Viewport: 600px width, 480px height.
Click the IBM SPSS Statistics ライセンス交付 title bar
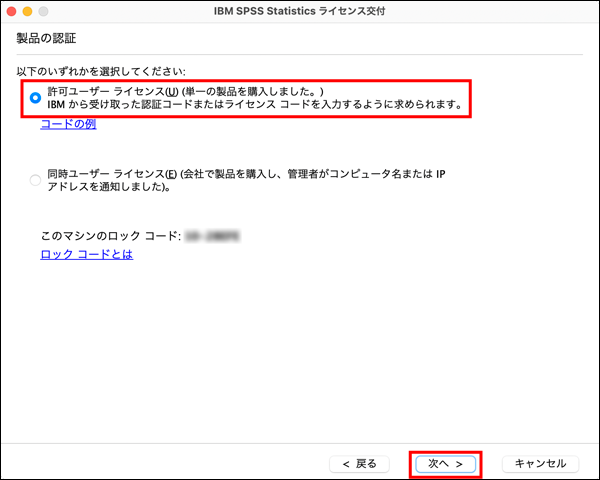(300, 10)
